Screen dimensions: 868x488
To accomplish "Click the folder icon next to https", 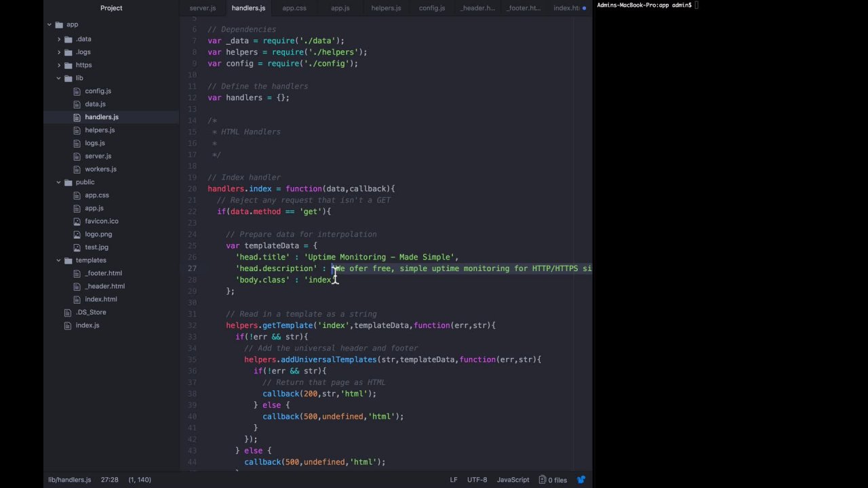I will coord(68,65).
